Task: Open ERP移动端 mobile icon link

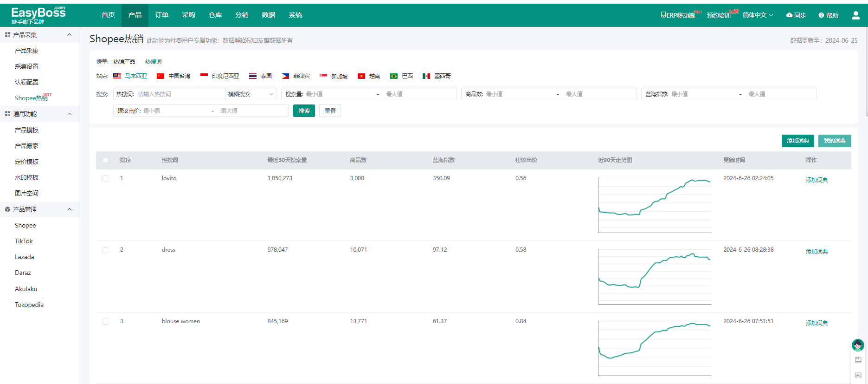Action: pyautogui.click(x=678, y=15)
